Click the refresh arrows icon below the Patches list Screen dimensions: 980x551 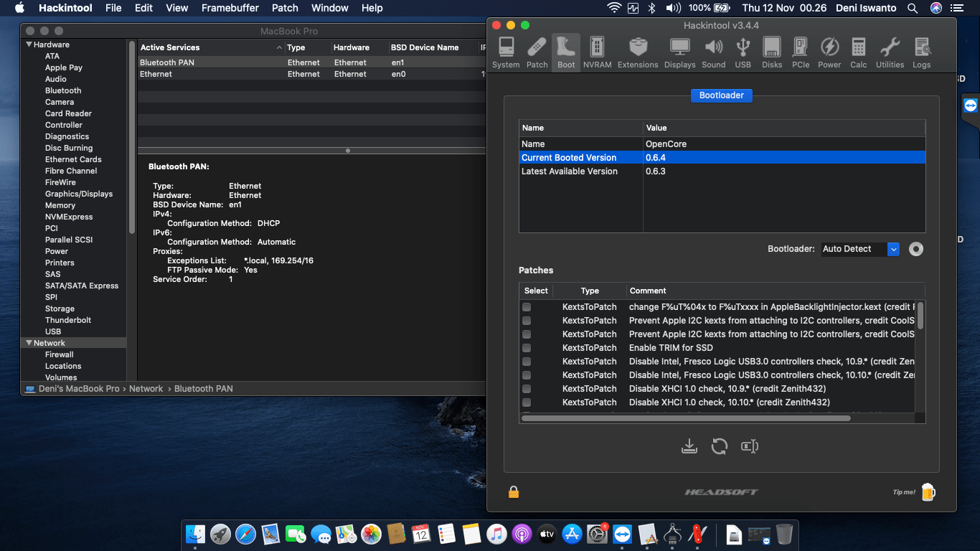pyautogui.click(x=719, y=446)
